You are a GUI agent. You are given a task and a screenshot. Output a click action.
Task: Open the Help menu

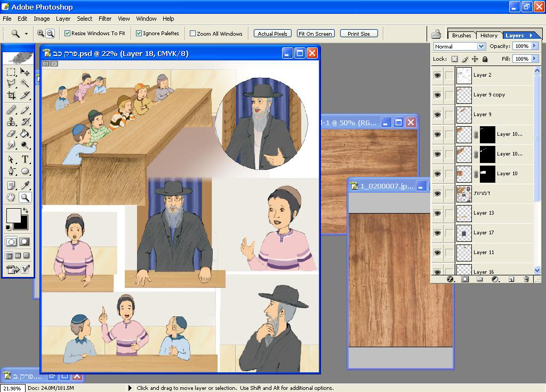tap(168, 19)
